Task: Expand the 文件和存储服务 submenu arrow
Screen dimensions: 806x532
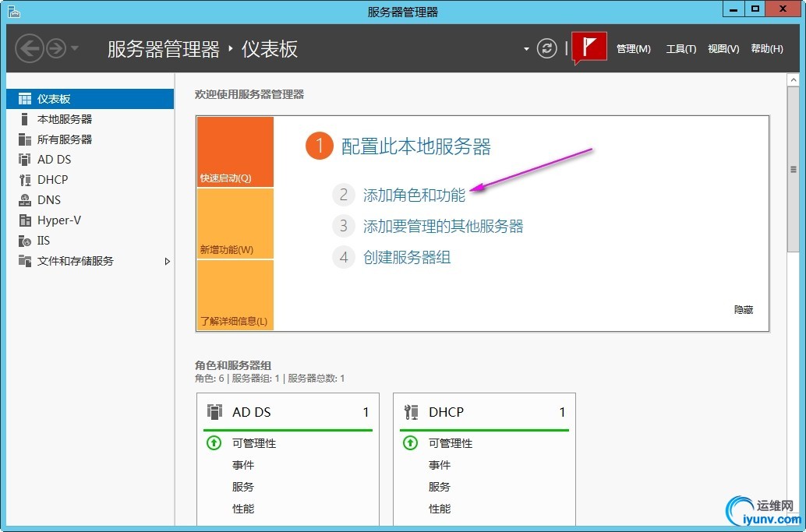Action: [x=167, y=262]
